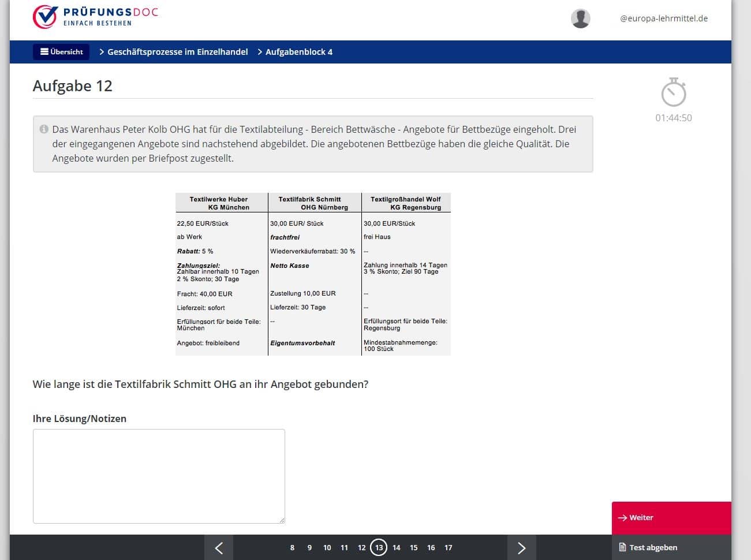751x560 pixels.
Task: Jump to question 9 in pagination
Action: 309,547
